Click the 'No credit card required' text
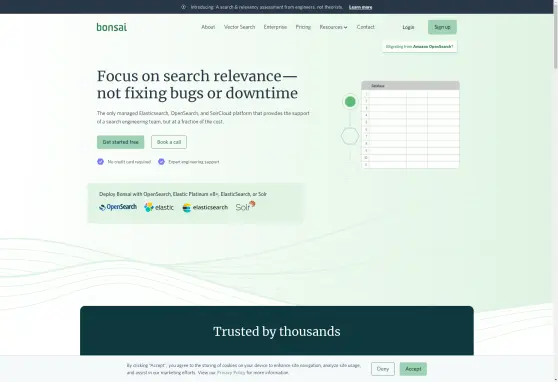 pyautogui.click(x=129, y=162)
